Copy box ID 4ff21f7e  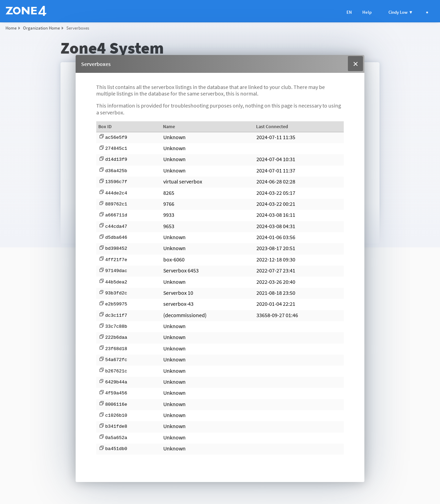pos(101,259)
